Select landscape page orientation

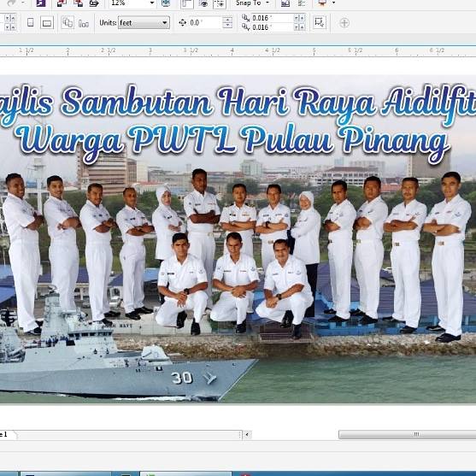click(47, 23)
